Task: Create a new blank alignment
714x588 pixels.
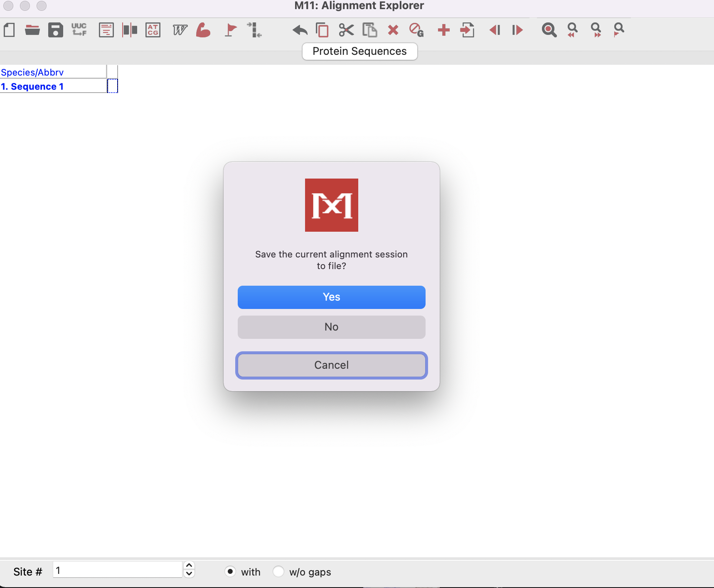Action: click(9, 30)
